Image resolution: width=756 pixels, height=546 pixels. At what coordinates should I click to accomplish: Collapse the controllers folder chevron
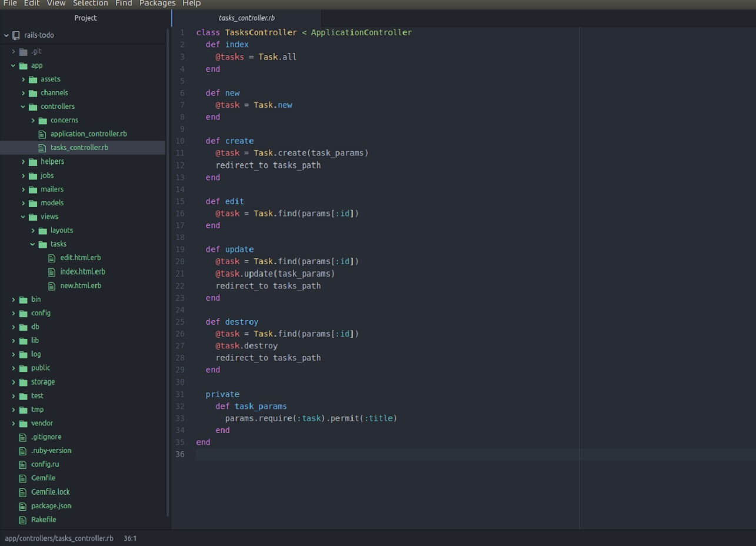[x=24, y=106]
